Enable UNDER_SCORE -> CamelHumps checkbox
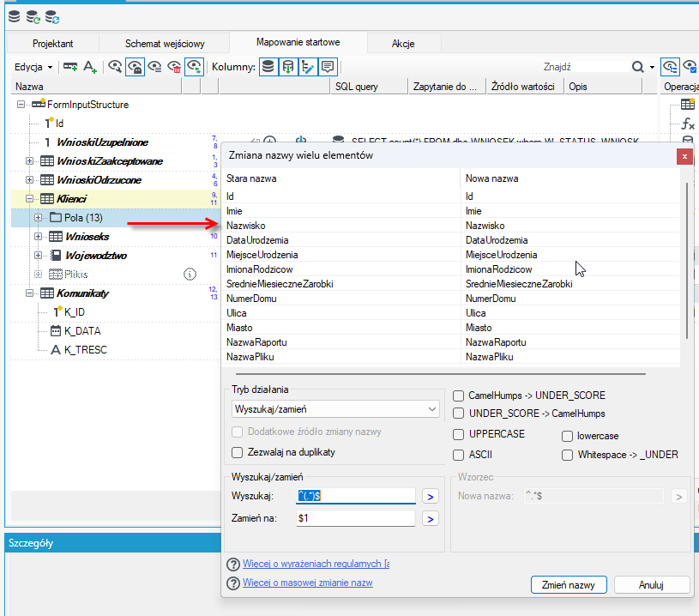The height and width of the screenshot is (616, 699). [x=458, y=414]
